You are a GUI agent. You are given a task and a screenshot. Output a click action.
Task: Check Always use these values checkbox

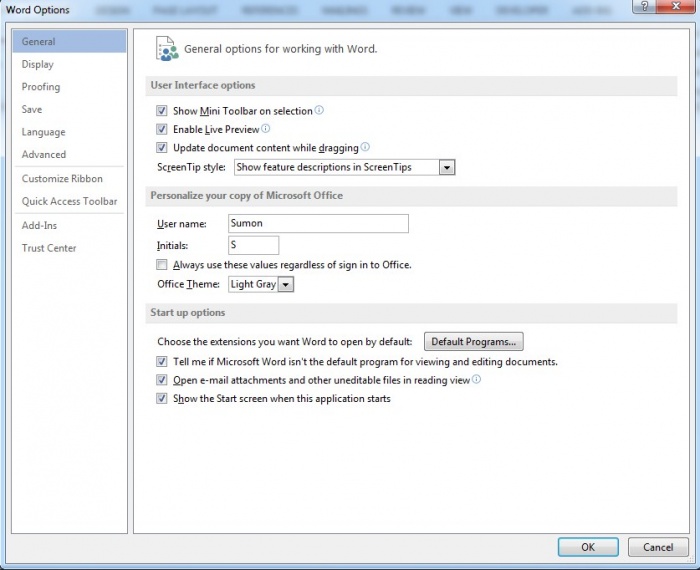[x=162, y=265]
